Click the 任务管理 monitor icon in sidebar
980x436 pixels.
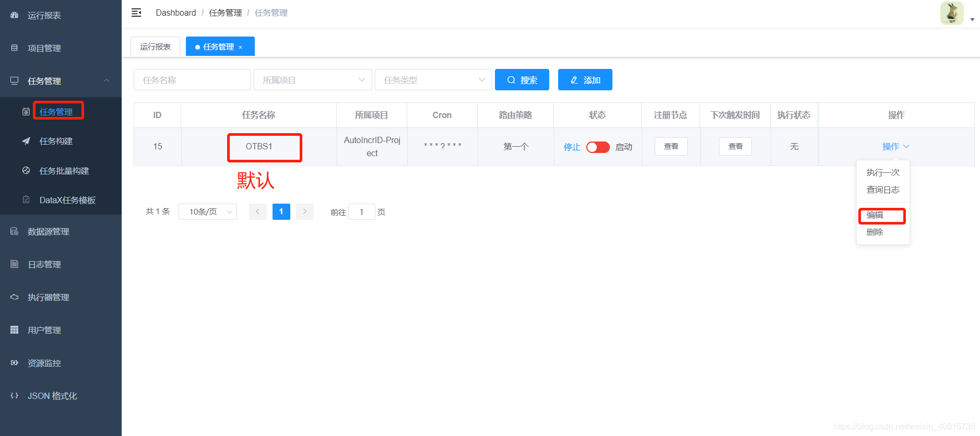[x=15, y=80]
